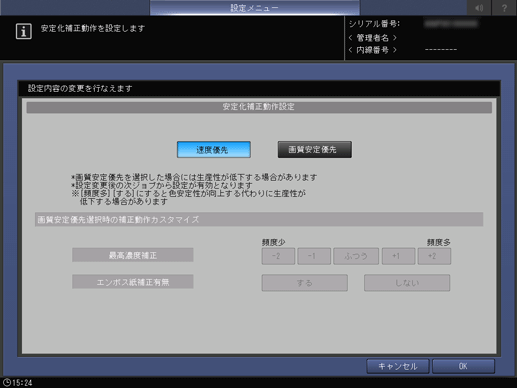Select する for embossed paper correction
The image size is (517, 388).
point(304,283)
